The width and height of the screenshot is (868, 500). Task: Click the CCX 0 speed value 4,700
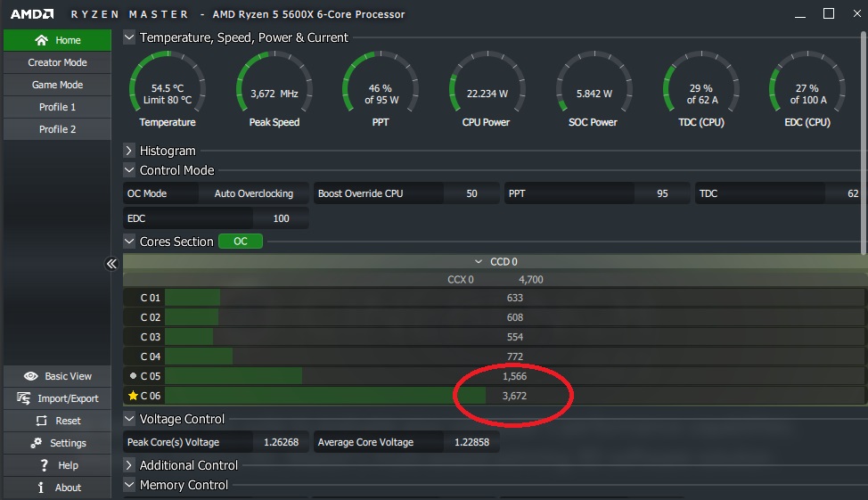tap(531, 280)
